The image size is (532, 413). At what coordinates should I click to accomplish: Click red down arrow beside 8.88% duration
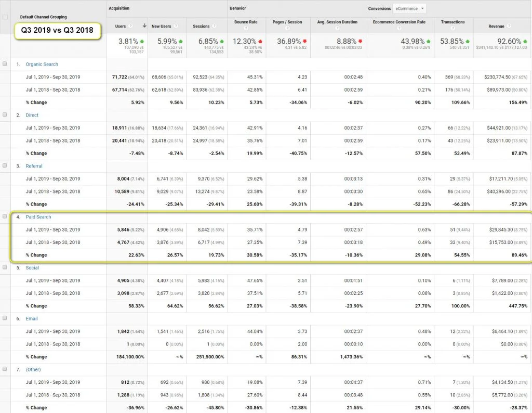coord(360,42)
